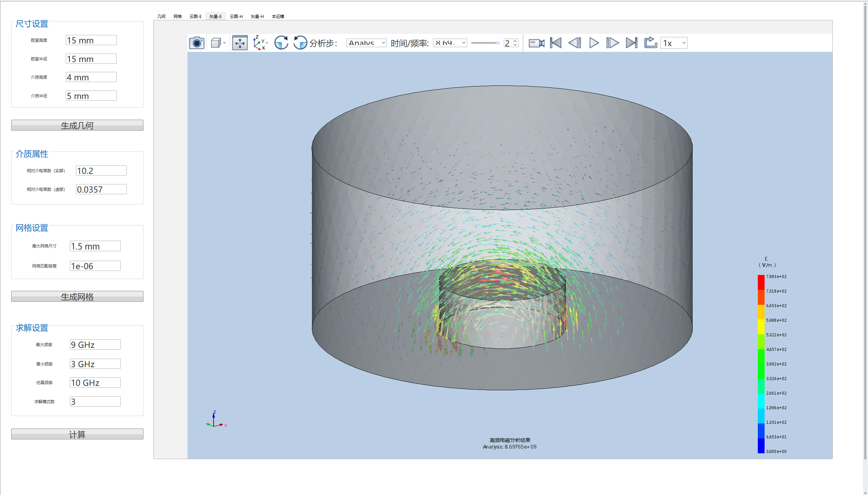Click the 生成网格 button
Viewport: 868px width, 495px height.
(x=77, y=296)
